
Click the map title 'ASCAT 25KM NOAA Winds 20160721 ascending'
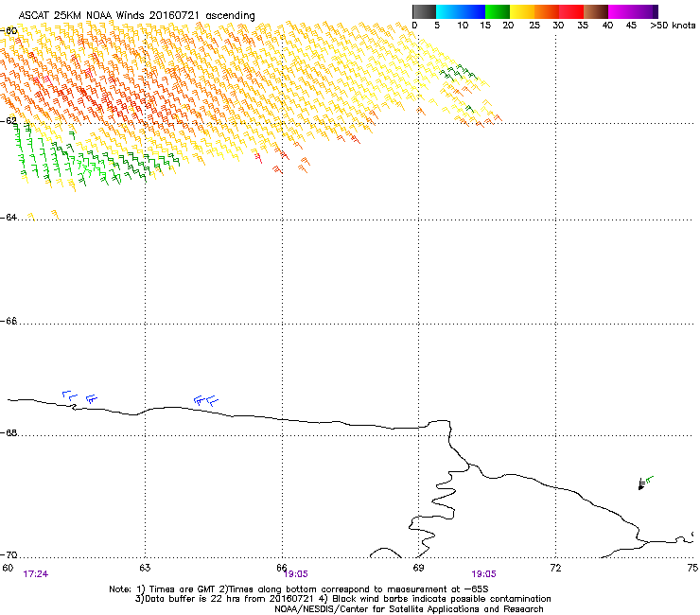(136, 16)
